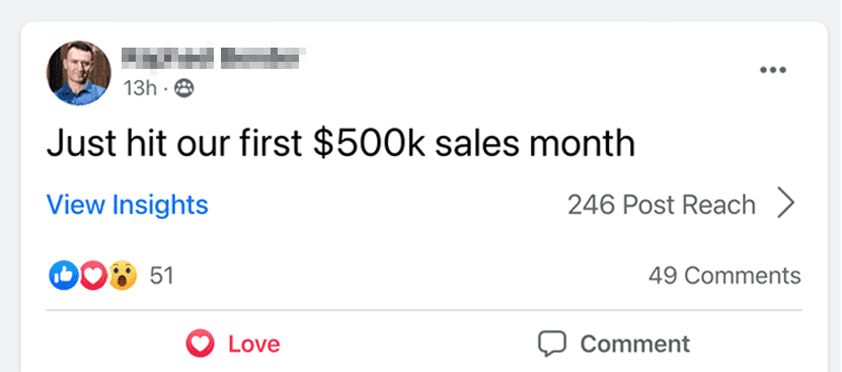Click the blue thumbs-up Like reaction icon
This screenshot has width=842, height=372.
click(63, 275)
